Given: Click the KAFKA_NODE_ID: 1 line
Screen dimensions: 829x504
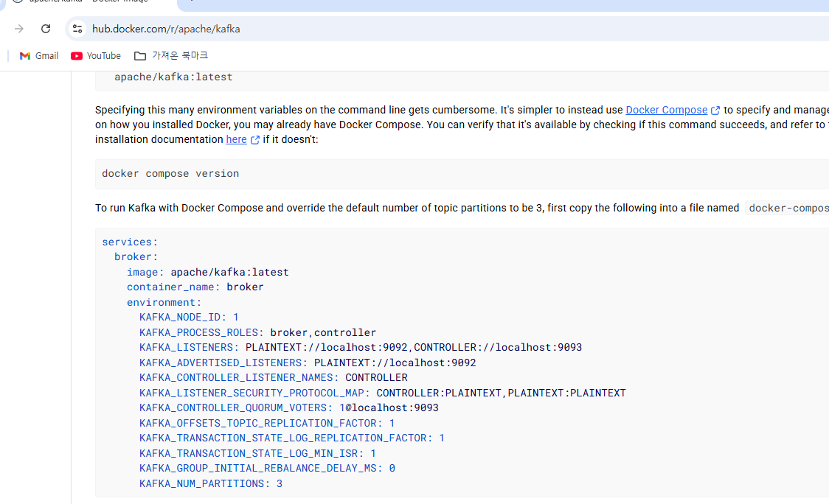Looking at the screenshot, I should [x=189, y=318].
